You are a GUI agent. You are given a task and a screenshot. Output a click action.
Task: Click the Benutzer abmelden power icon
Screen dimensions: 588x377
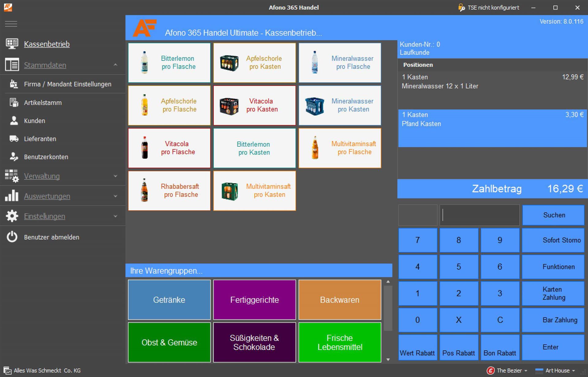pos(12,237)
